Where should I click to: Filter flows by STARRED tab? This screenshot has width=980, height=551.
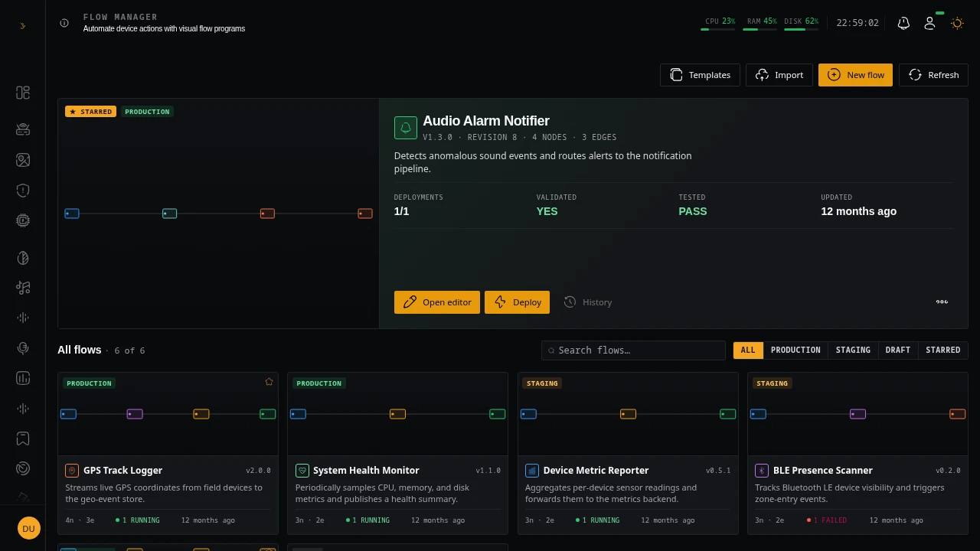943,350
